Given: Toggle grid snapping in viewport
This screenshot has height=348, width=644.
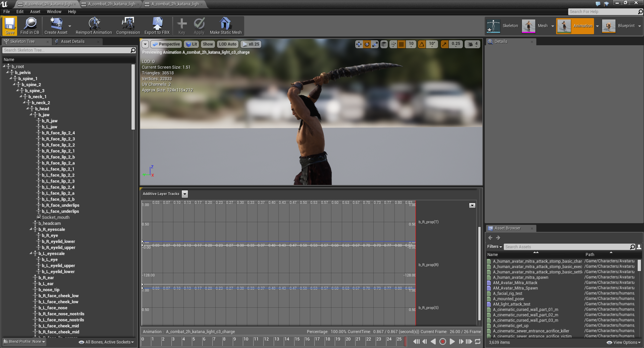Looking at the screenshot, I should [x=401, y=44].
